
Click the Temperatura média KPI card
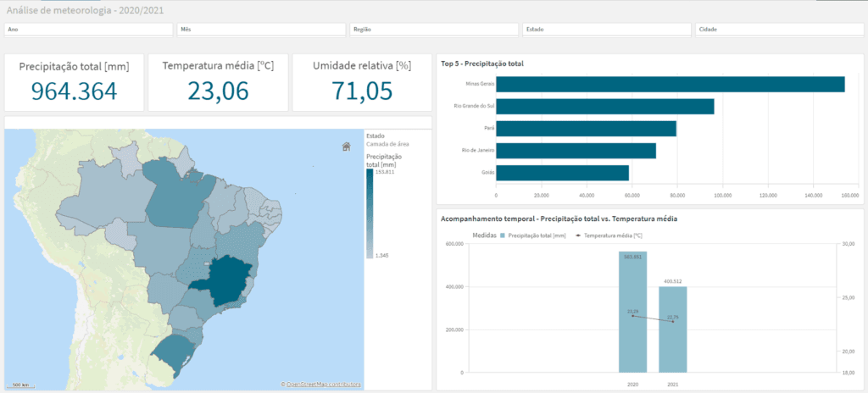[x=218, y=83]
